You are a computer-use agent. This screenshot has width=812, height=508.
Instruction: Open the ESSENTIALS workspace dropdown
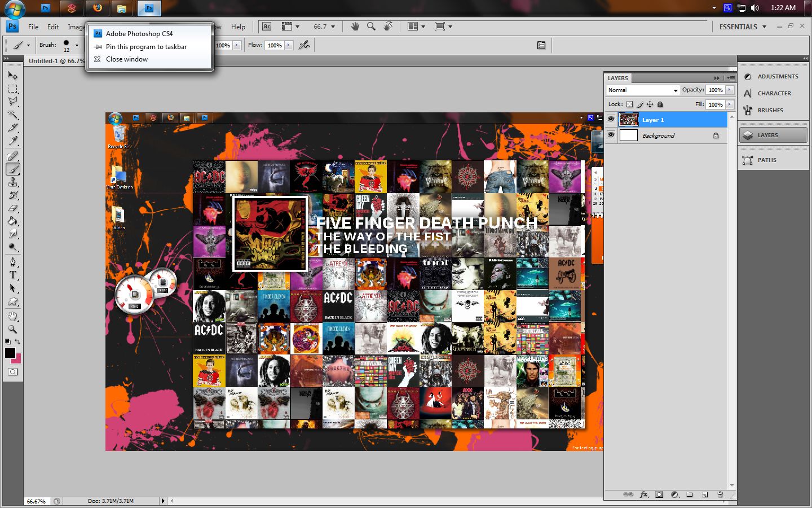coord(743,27)
